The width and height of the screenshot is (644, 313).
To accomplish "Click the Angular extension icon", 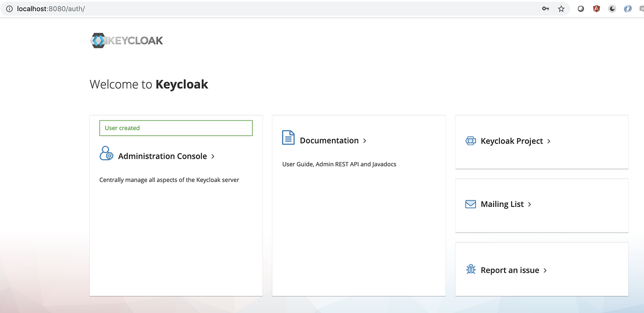I will [596, 9].
